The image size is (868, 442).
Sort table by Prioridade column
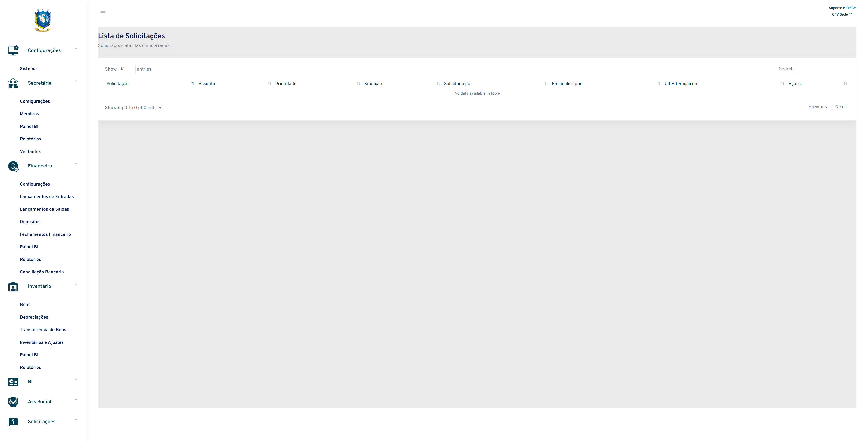click(285, 84)
